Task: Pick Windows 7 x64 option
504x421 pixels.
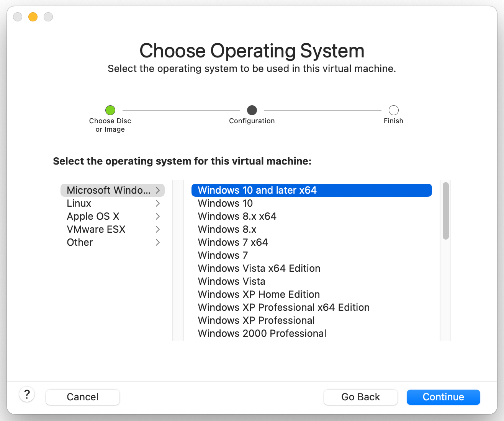Action: tap(233, 242)
